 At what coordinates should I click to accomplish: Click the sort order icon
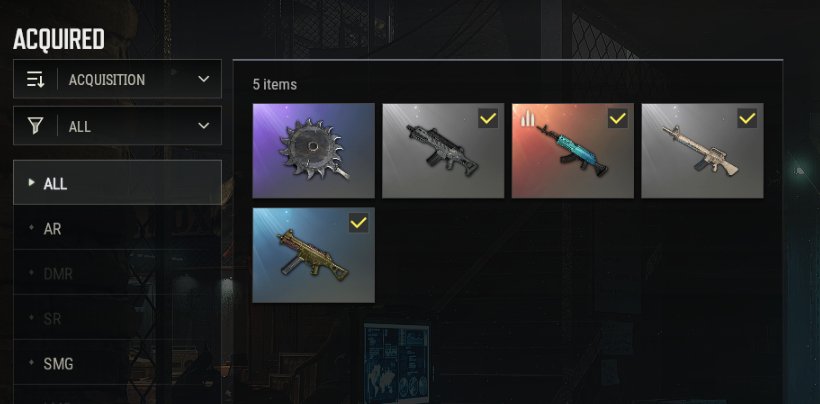(36, 79)
